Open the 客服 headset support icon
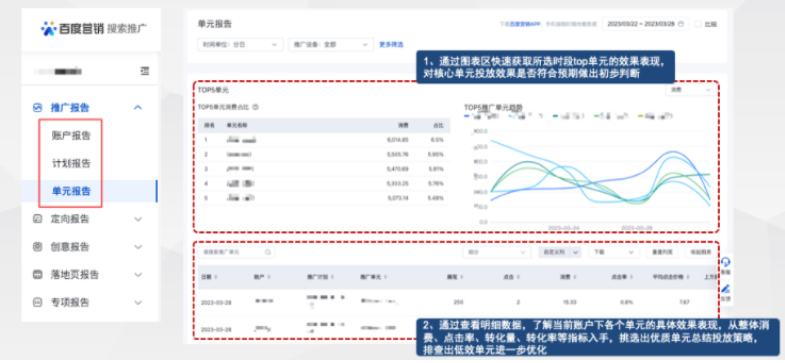This screenshot has width=785, height=363. [725, 262]
